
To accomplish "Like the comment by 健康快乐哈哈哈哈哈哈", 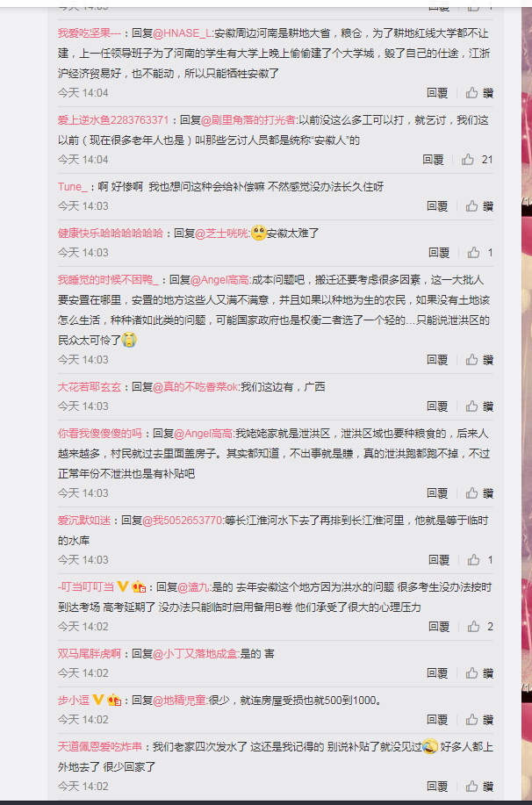I will pyautogui.click(x=480, y=253).
